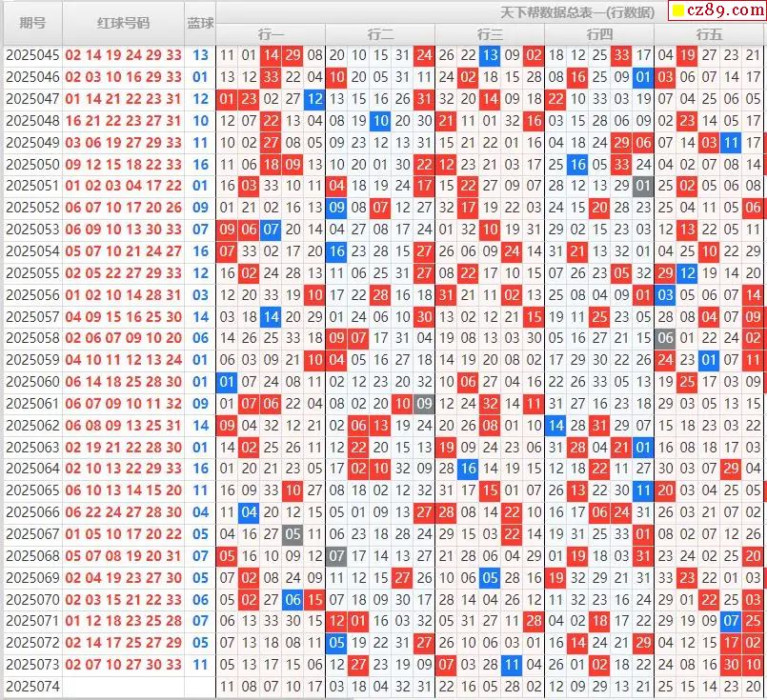Image resolution: width=767 pixels, height=700 pixels.
Task: Select 蓝球 value 03 in row 2025056
Action: [200, 295]
